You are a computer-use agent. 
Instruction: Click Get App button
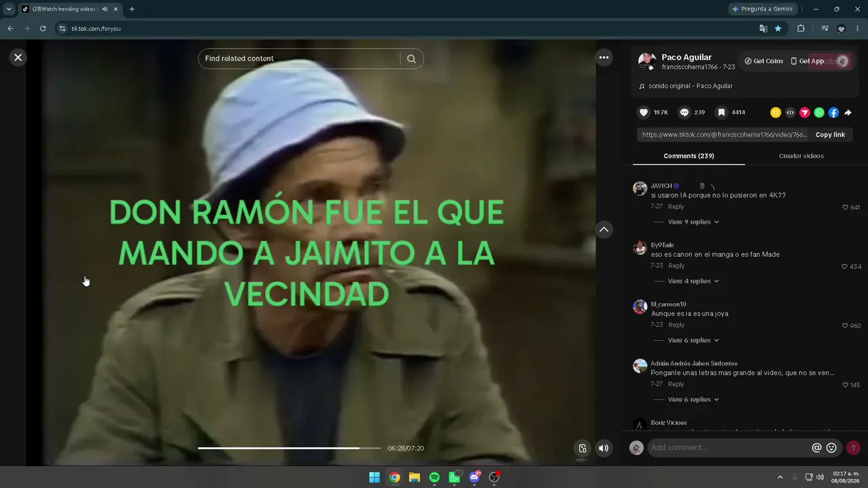pyautogui.click(x=807, y=61)
